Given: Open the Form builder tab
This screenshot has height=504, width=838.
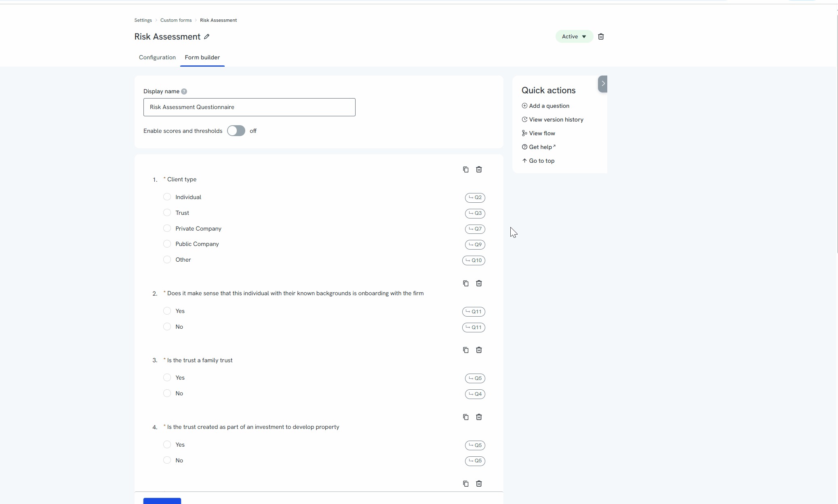Looking at the screenshot, I should pyautogui.click(x=202, y=57).
